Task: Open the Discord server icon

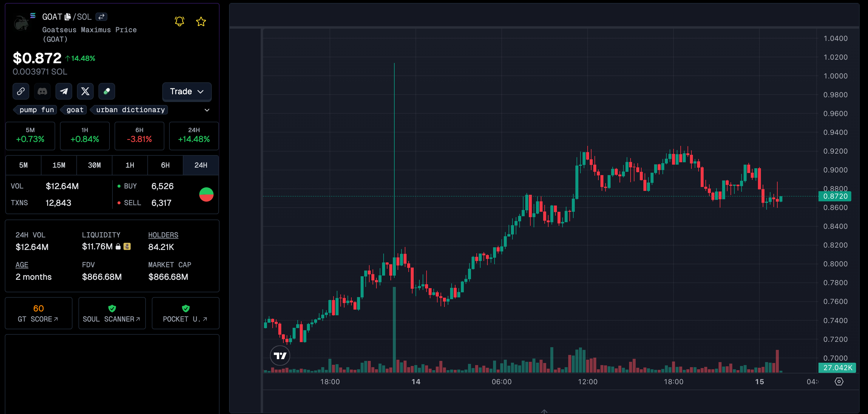Action: 42,91
